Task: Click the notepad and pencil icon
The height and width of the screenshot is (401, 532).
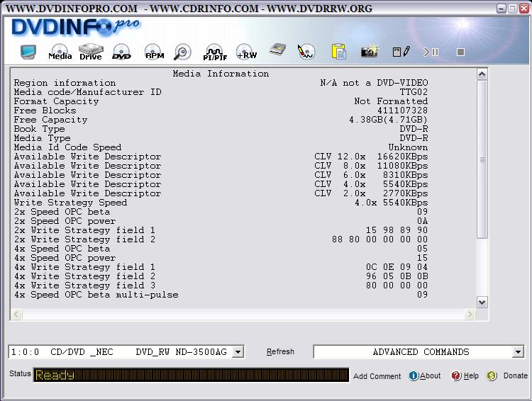Action: tap(401, 52)
